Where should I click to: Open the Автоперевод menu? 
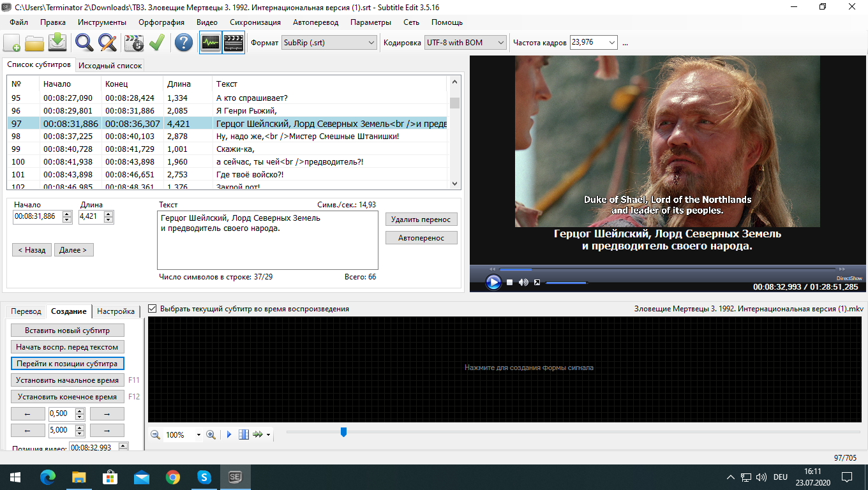(x=315, y=22)
